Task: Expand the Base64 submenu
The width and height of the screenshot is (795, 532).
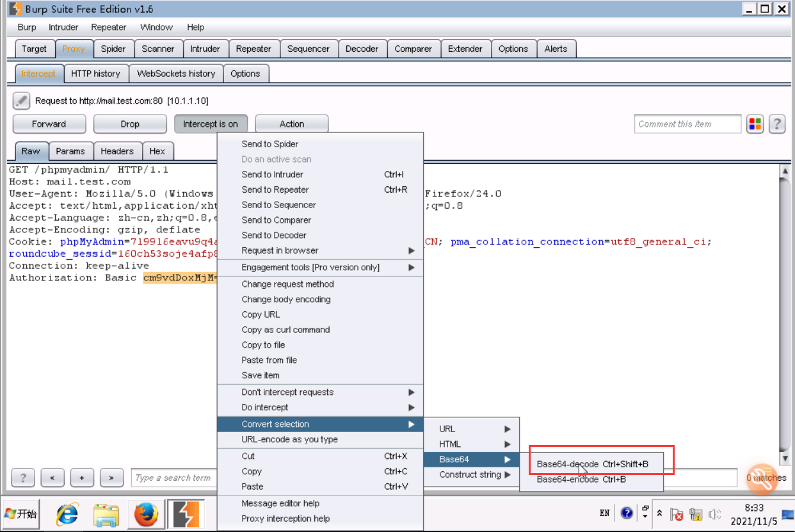Action: (x=472, y=460)
